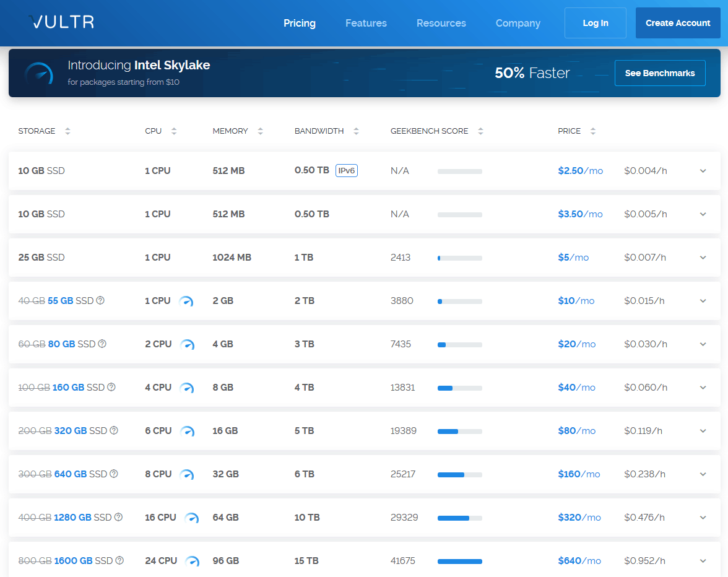Click help icon beside 640 GB SSD
The image size is (728, 577).
[x=114, y=474]
